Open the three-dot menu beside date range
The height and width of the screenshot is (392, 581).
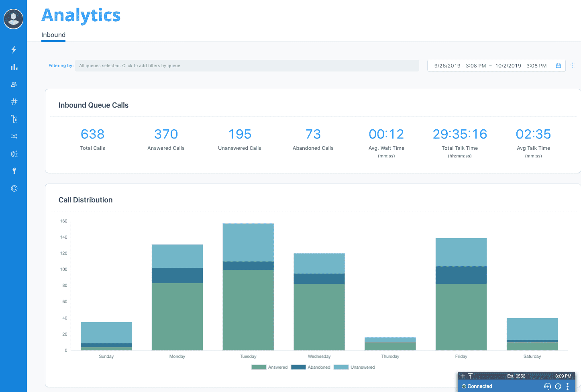point(573,65)
